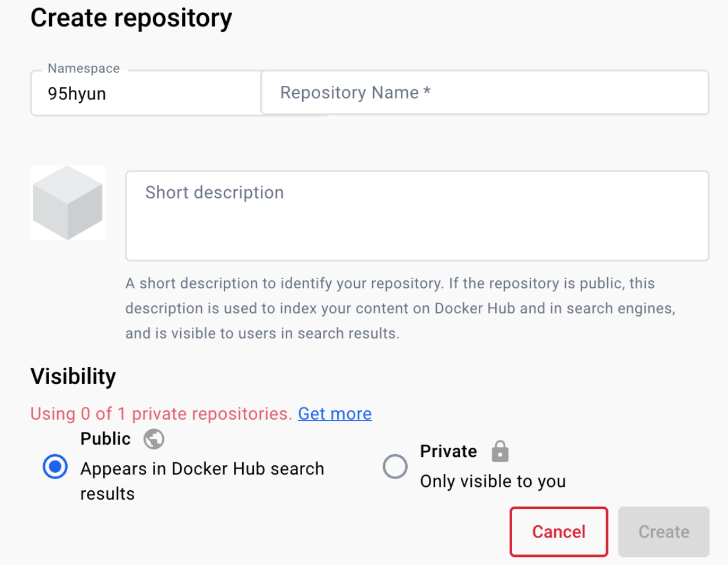
Task: Click the small Namespace field label
Action: 84,69
